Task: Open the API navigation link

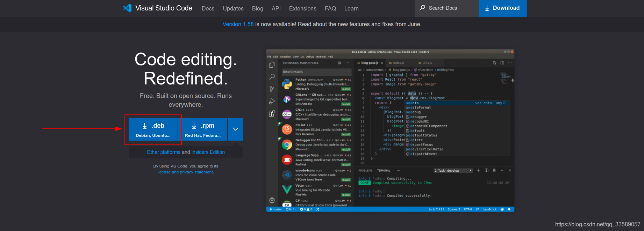Action: pos(276,8)
